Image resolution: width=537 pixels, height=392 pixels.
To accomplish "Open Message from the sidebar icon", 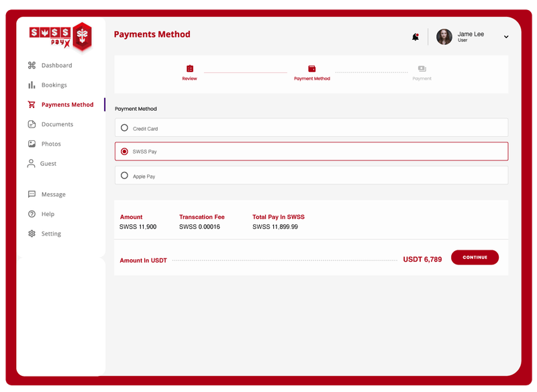I will click(x=30, y=194).
